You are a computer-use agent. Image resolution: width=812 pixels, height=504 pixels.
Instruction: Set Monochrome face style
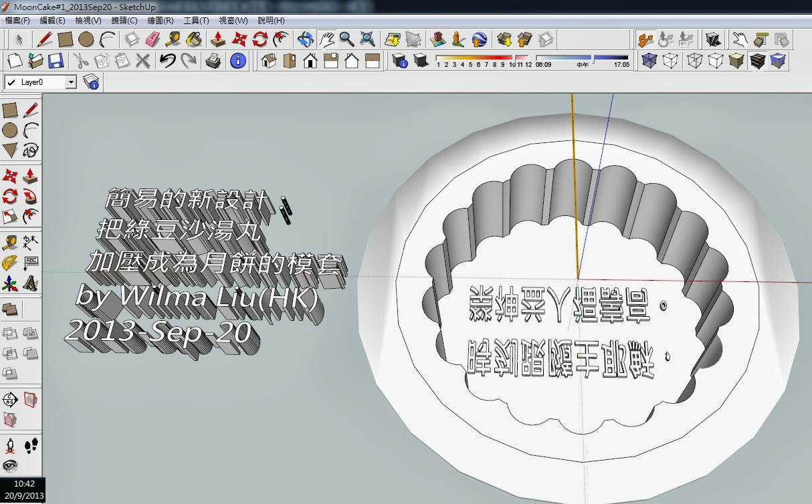pyautogui.click(x=778, y=61)
